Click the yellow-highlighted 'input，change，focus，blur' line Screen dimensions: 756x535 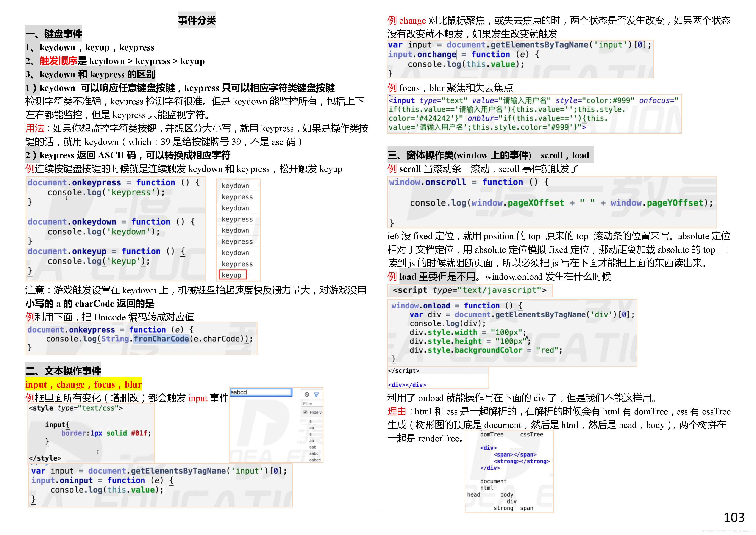coord(84,384)
